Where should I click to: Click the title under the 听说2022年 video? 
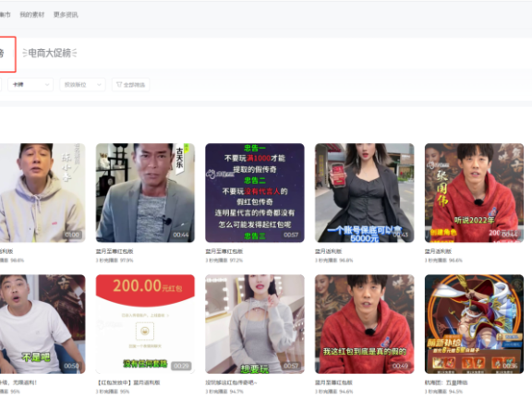coord(438,251)
